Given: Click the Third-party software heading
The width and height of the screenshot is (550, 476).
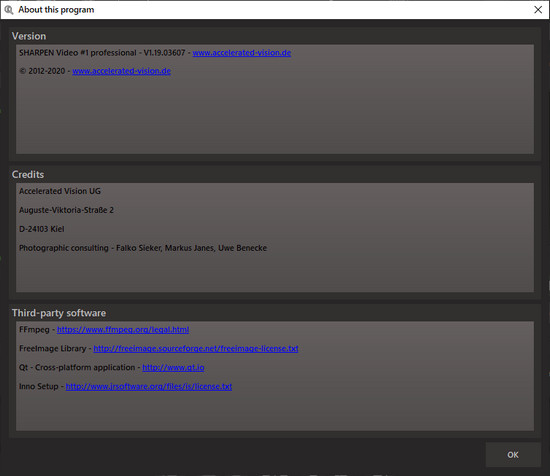Looking at the screenshot, I should [59, 313].
